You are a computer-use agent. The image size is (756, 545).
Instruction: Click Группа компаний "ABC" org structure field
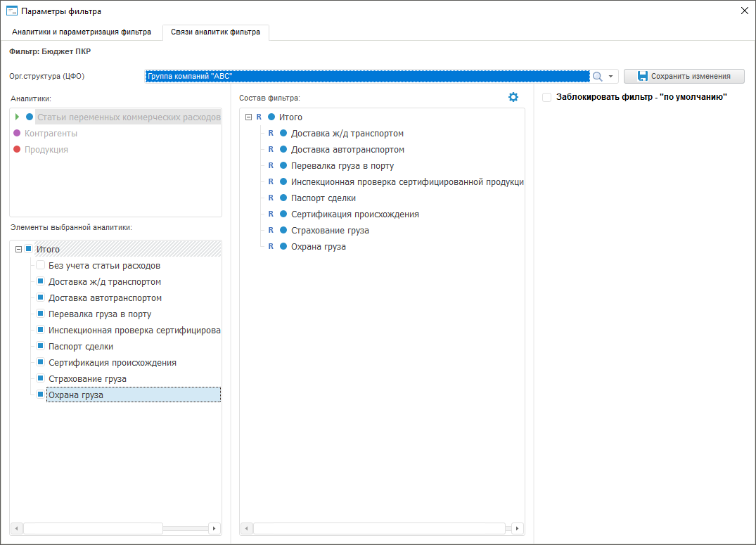tap(367, 76)
